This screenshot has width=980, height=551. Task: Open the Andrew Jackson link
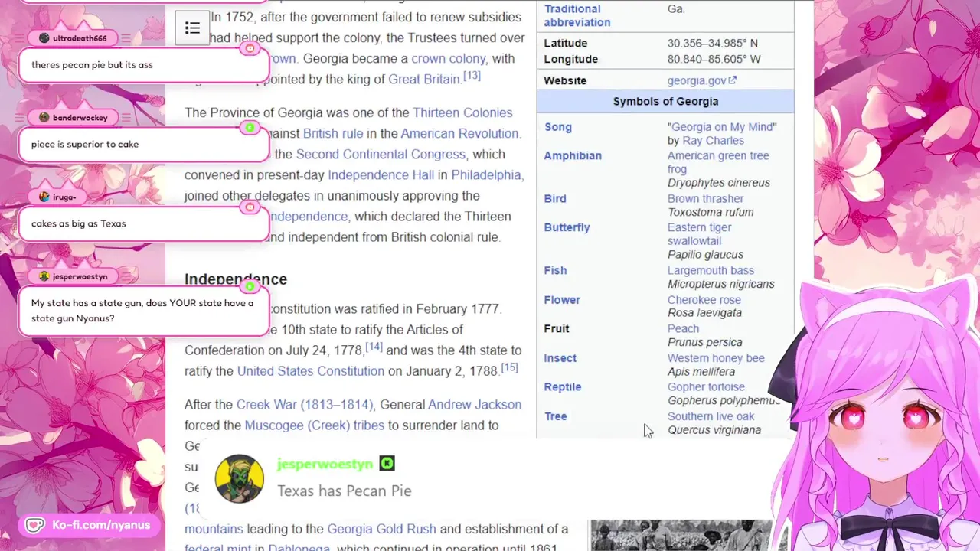pos(475,404)
